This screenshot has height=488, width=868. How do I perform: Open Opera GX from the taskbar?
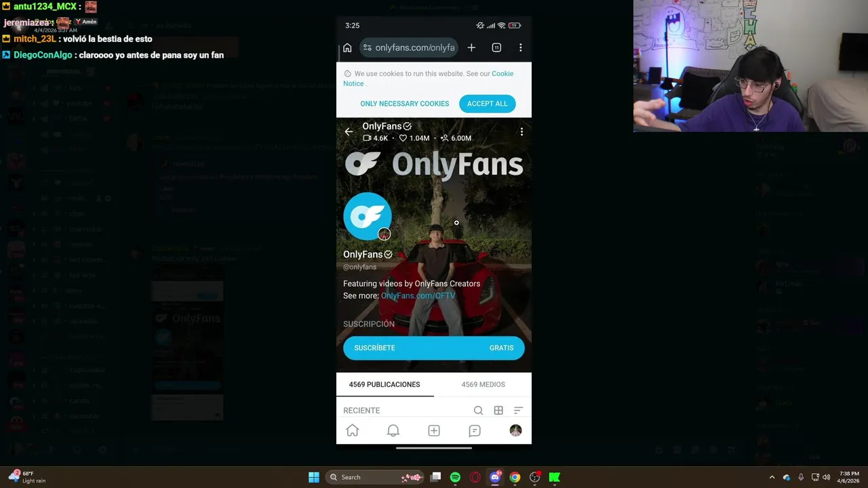point(475,477)
